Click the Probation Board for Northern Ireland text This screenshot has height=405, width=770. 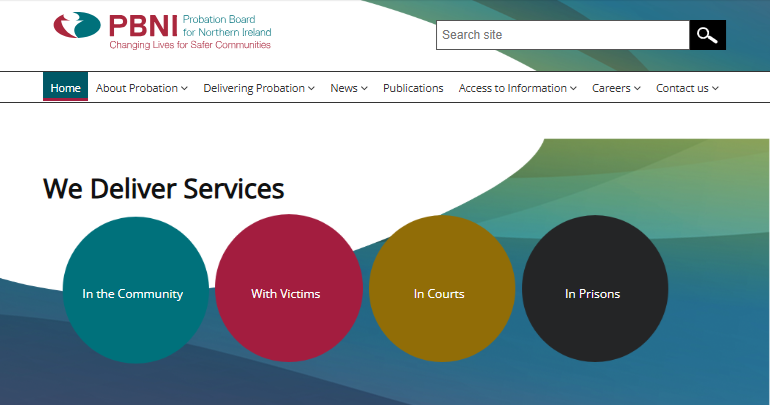click(x=227, y=26)
